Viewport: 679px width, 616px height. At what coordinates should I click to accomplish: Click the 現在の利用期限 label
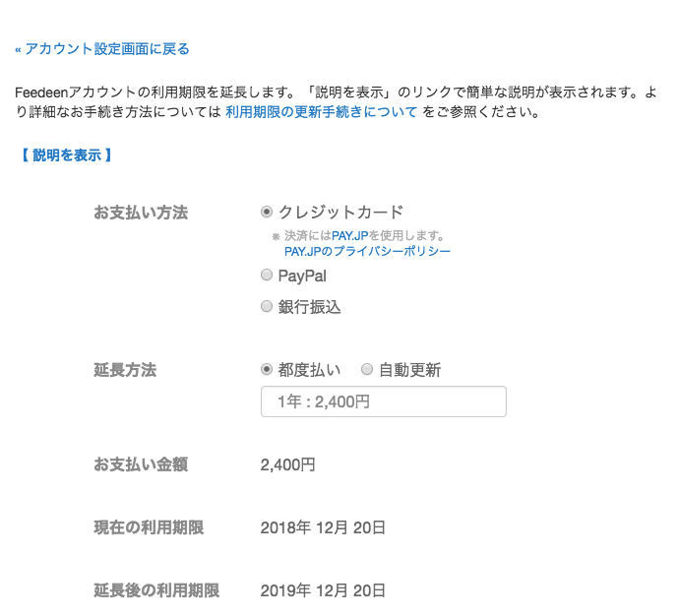point(149,527)
